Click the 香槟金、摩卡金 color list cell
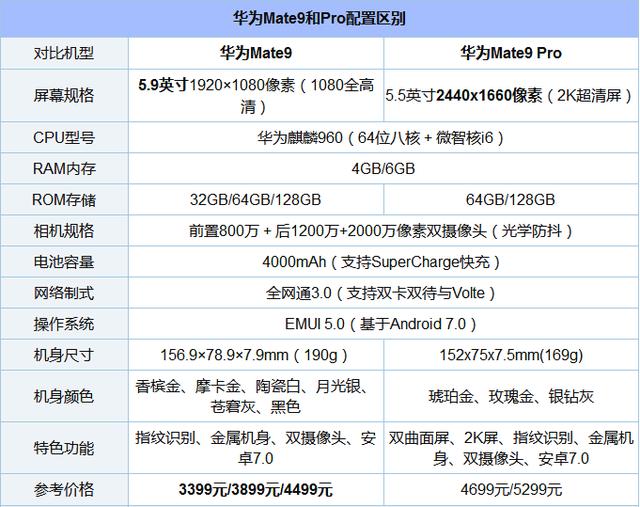 [256, 396]
